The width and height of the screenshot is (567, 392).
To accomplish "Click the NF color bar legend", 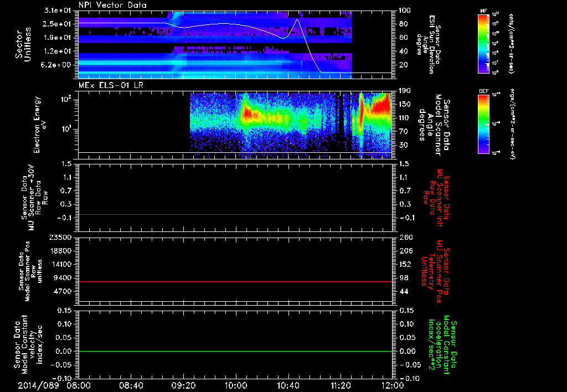I will click(484, 43).
